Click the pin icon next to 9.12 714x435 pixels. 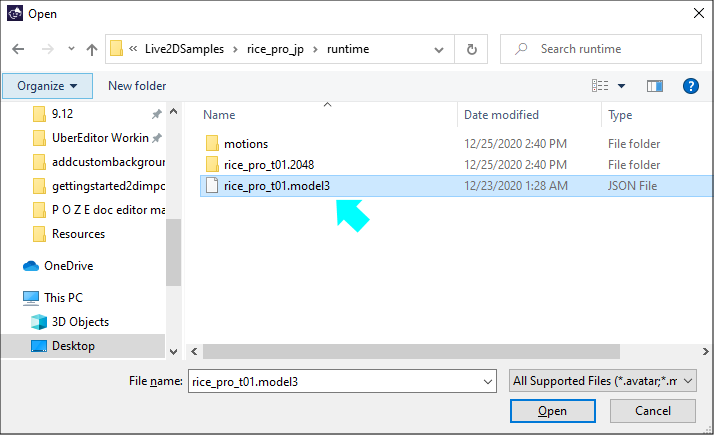tap(157, 114)
